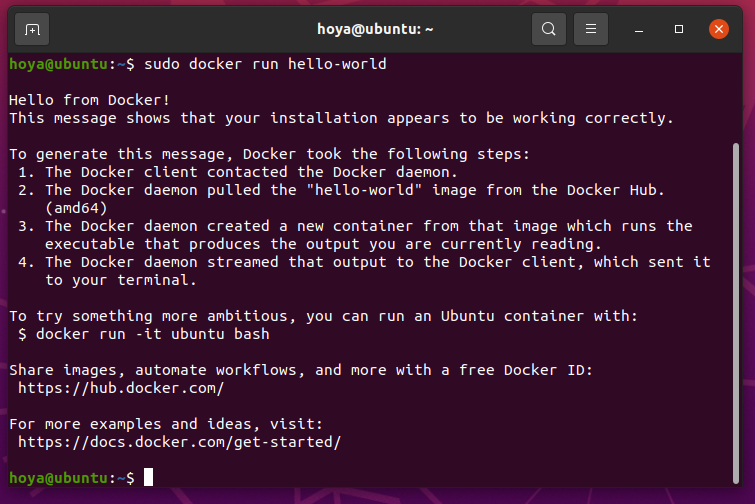Click 'To try something more ambitious' line
The width and height of the screenshot is (755, 504).
point(324,316)
